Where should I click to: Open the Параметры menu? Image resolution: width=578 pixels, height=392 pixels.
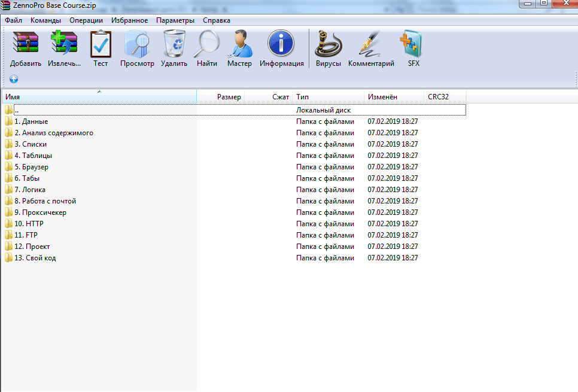175,20
